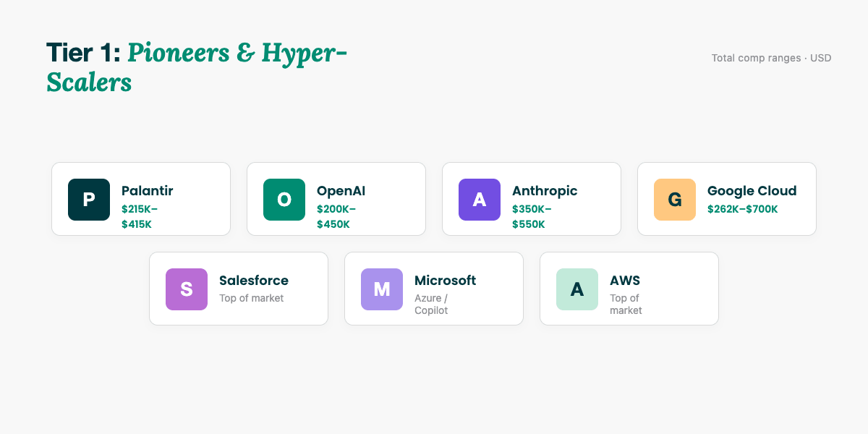Select the Salesforce company name

(254, 281)
